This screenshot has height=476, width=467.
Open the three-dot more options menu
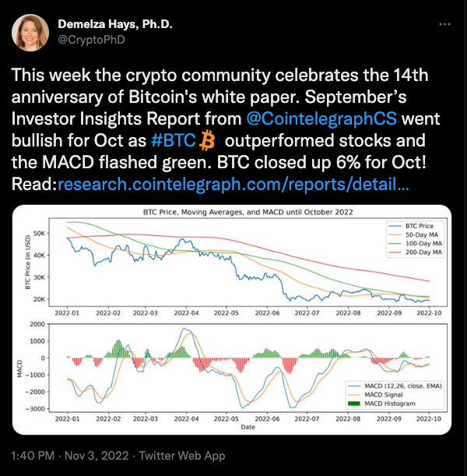point(444,24)
